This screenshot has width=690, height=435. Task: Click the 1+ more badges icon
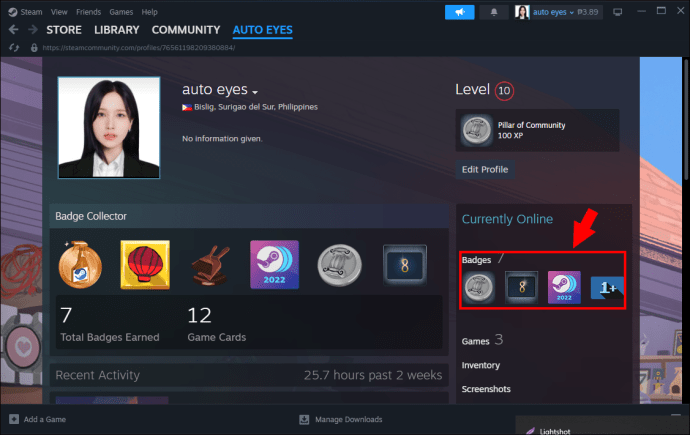607,288
